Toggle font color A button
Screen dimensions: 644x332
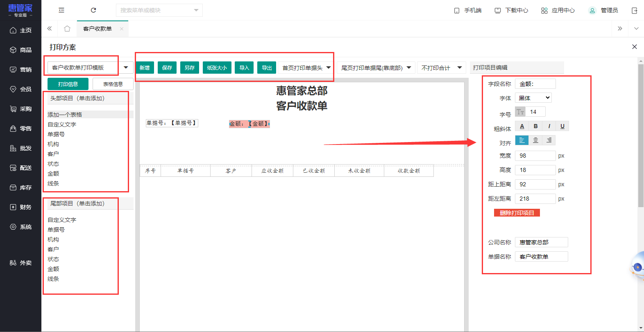click(x=522, y=126)
